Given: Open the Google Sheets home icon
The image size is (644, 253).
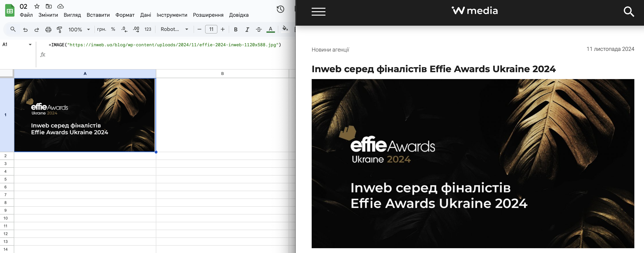Looking at the screenshot, I should [10, 11].
